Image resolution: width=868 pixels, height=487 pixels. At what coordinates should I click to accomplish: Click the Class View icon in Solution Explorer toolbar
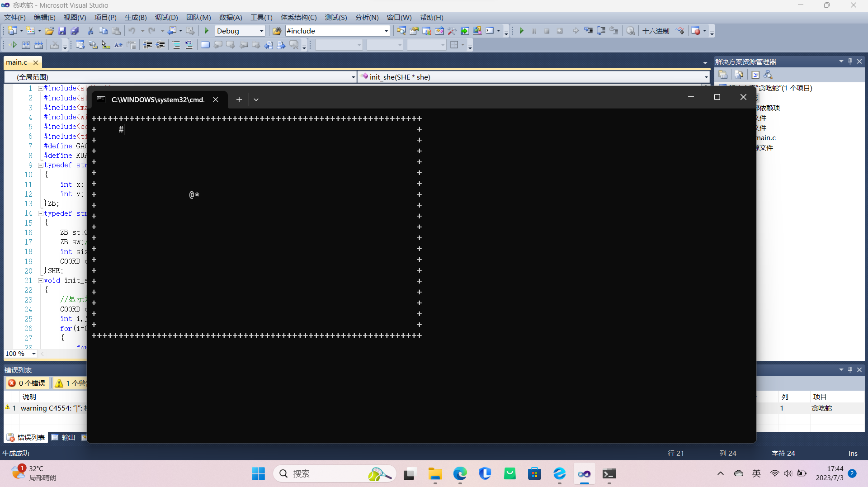(x=768, y=75)
